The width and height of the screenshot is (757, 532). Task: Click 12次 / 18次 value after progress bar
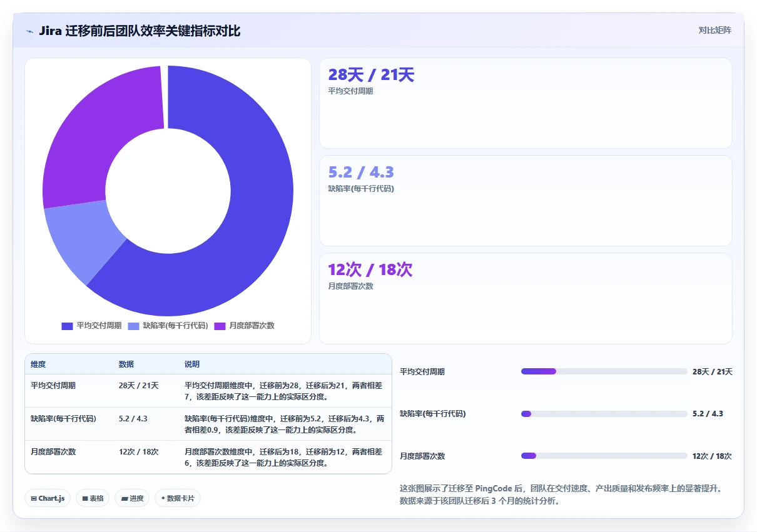click(x=712, y=456)
